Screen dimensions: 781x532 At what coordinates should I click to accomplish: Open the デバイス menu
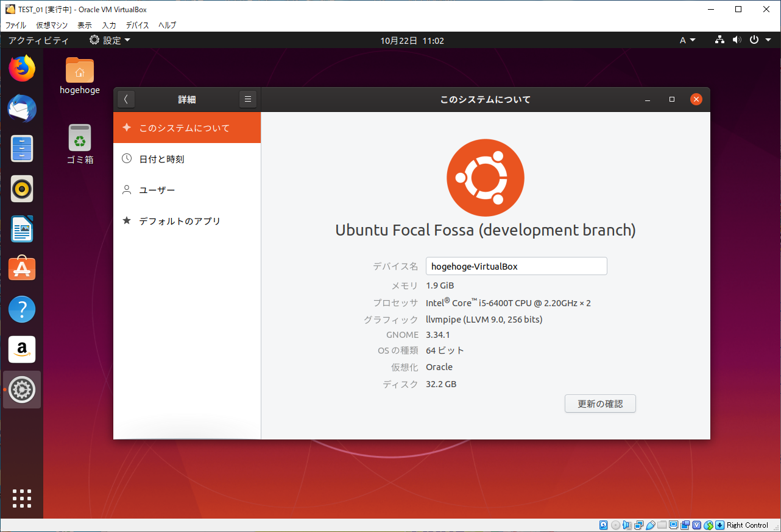tap(138, 25)
